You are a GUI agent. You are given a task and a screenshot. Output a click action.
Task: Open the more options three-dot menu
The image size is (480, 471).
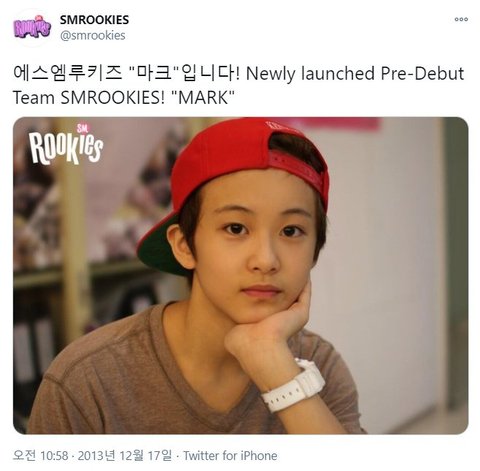pyautogui.click(x=461, y=19)
